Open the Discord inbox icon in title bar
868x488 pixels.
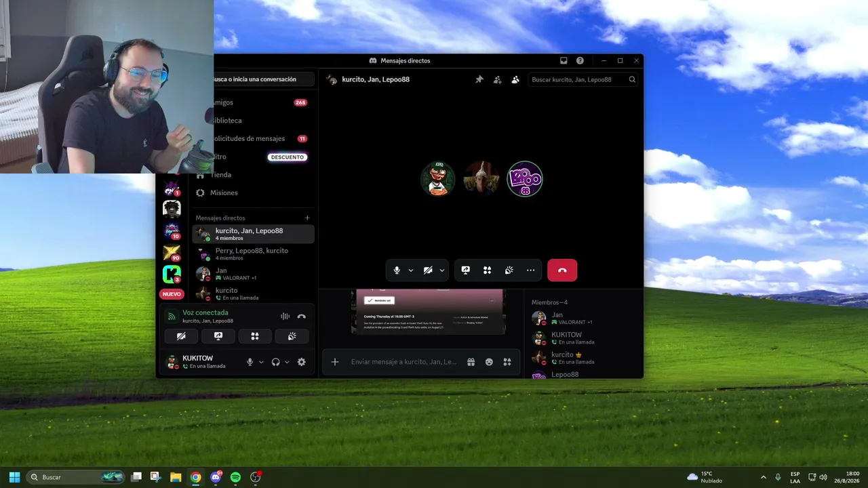(x=564, y=60)
